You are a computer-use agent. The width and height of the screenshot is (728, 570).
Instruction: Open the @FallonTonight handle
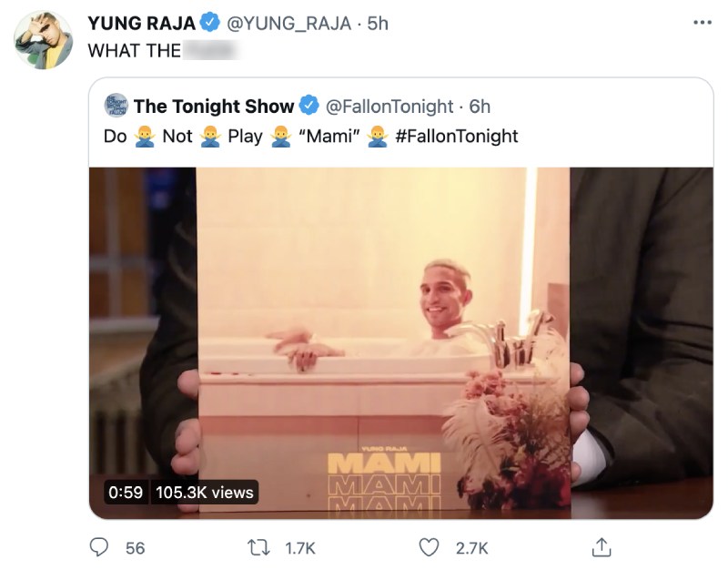(389, 107)
